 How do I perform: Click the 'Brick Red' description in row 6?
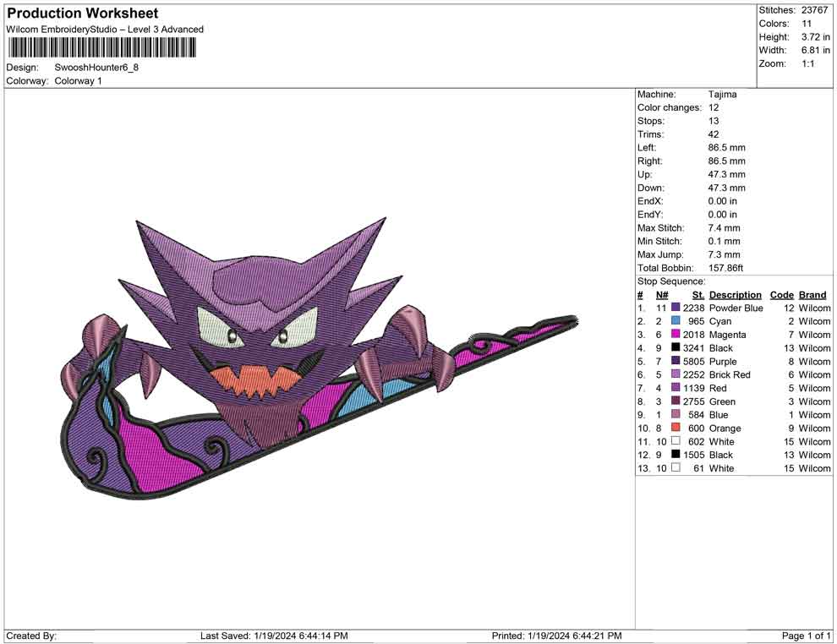tap(729, 374)
